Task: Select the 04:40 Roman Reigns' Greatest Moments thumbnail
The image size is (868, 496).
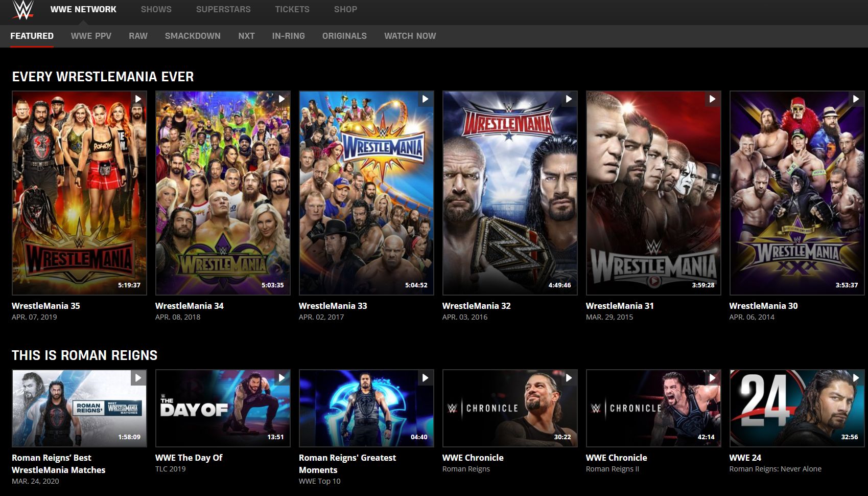Action: 366,408
